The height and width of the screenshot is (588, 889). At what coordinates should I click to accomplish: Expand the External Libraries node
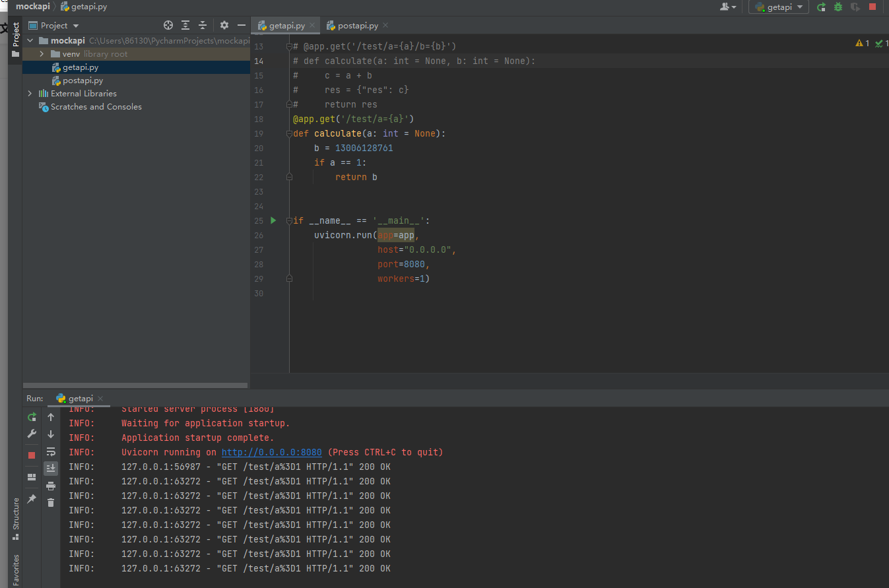tap(30, 94)
